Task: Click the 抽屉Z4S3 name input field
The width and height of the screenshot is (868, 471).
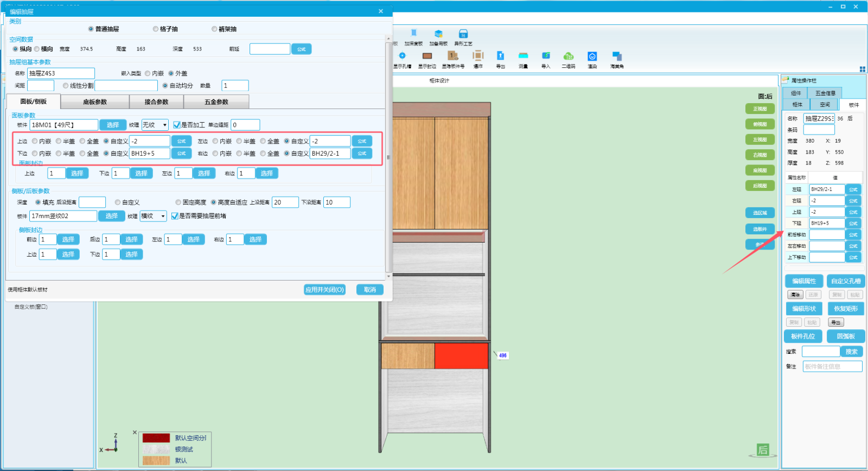Action: pyautogui.click(x=61, y=73)
